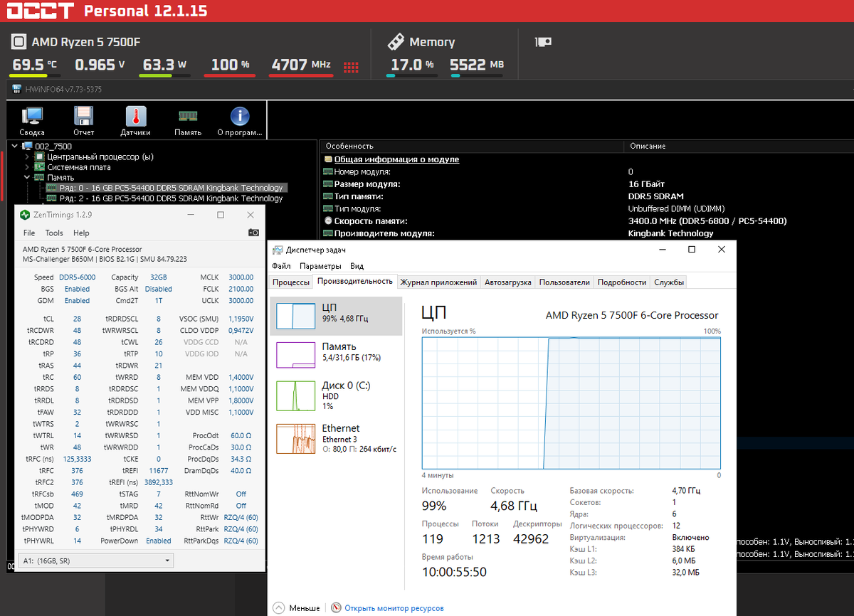Click the Открыть монитор ресурсов link
This screenshot has height=616, width=854.
(x=394, y=608)
